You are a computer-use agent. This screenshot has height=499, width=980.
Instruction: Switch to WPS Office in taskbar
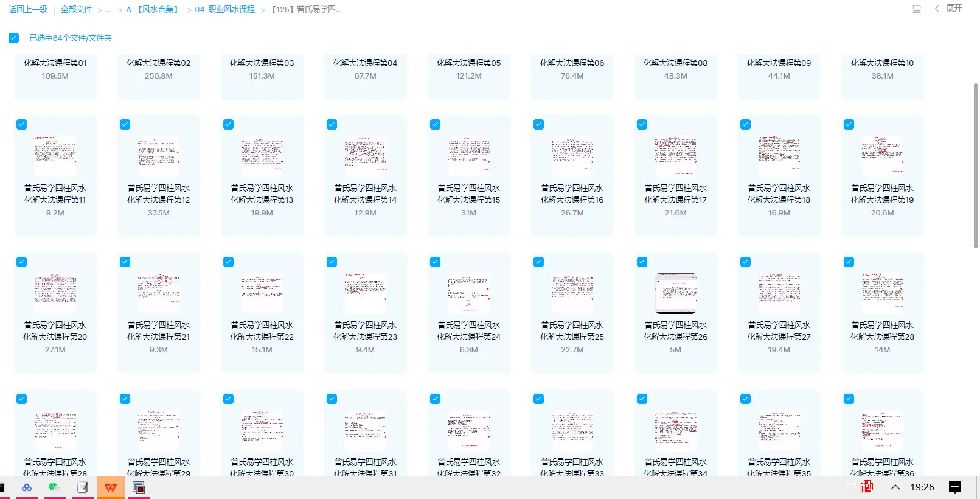point(111,487)
